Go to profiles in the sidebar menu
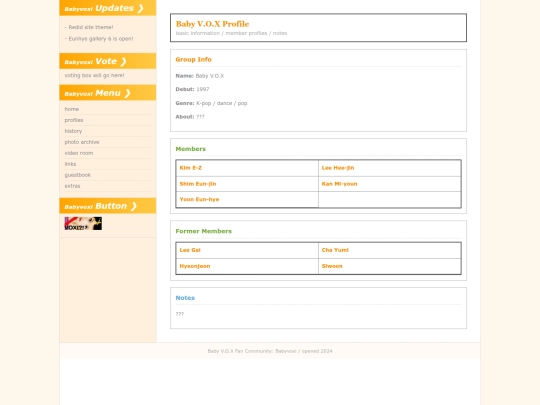 coord(74,120)
